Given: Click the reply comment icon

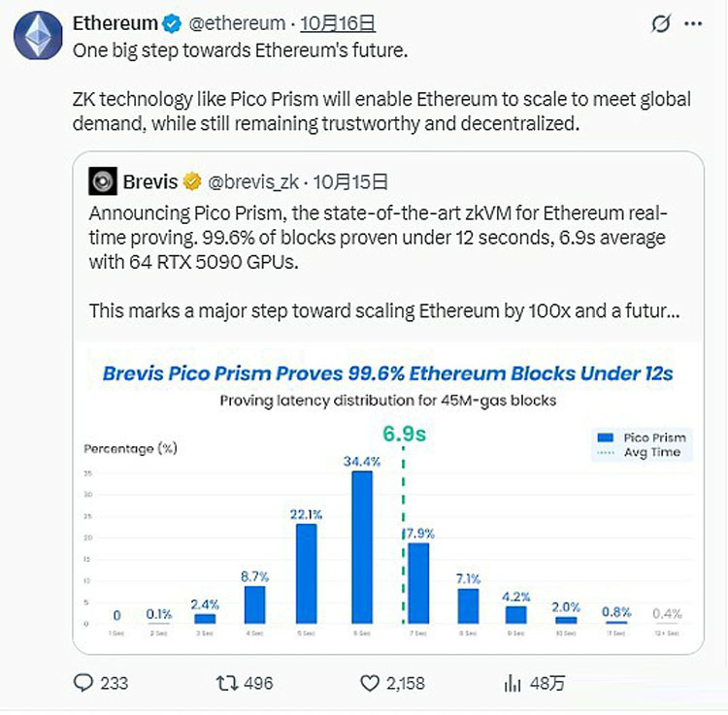Looking at the screenshot, I should click(x=85, y=683).
